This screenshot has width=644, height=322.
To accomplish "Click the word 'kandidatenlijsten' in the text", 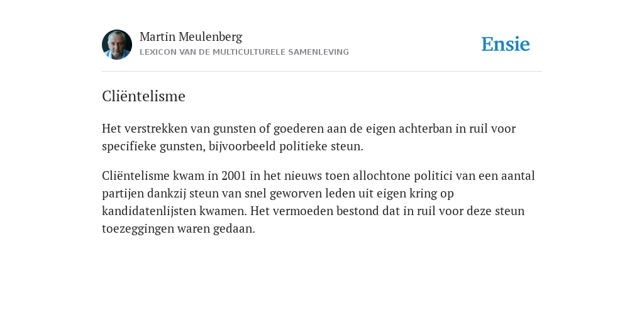I will point(149,211).
